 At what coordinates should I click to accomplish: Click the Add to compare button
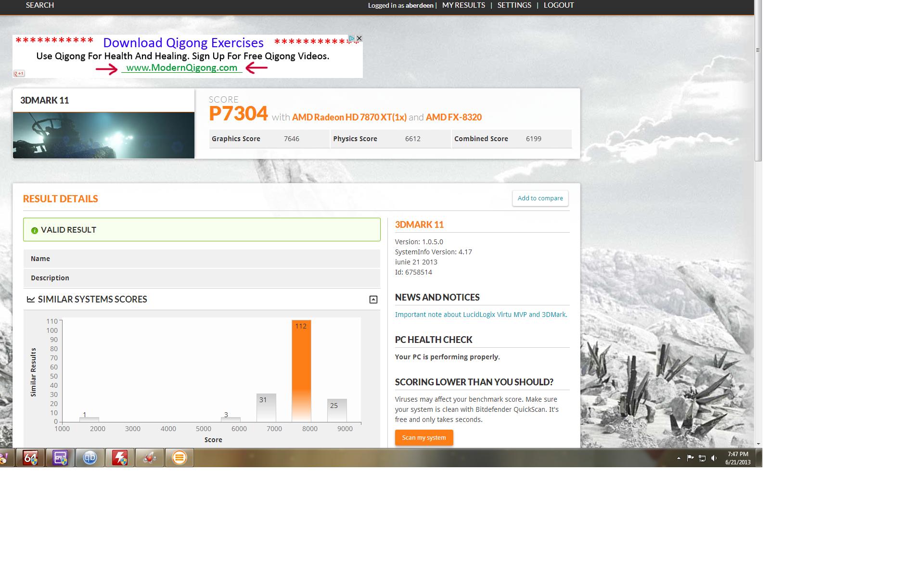click(x=540, y=198)
